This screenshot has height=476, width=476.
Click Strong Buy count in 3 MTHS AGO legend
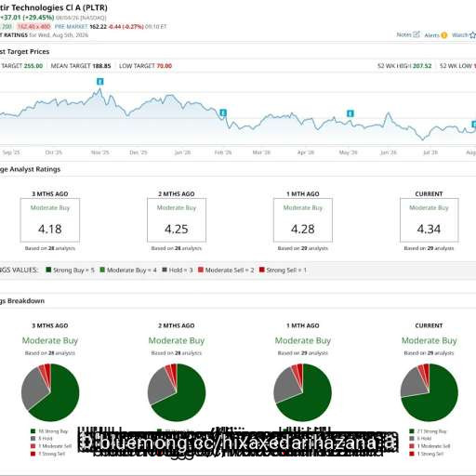click(x=53, y=431)
